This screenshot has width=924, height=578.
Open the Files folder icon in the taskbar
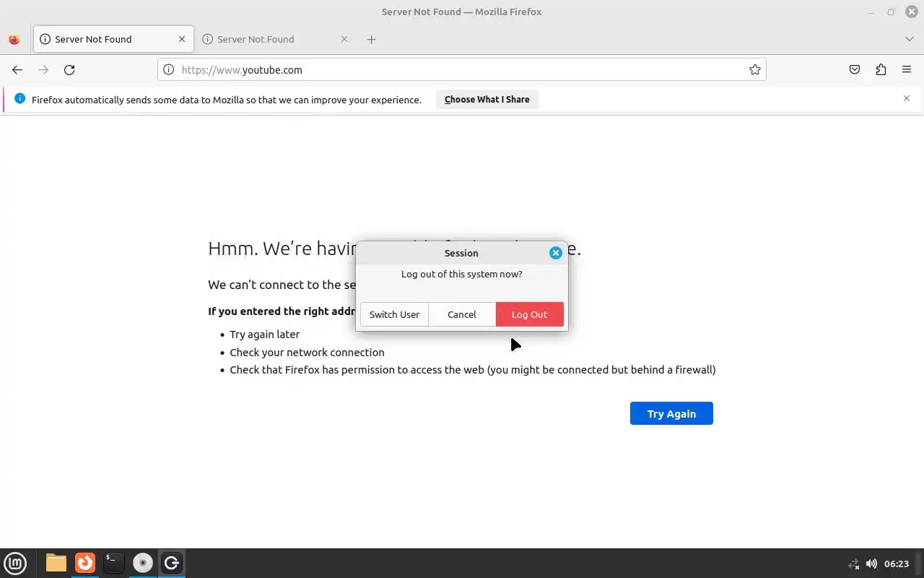click(x=56, y=563)
